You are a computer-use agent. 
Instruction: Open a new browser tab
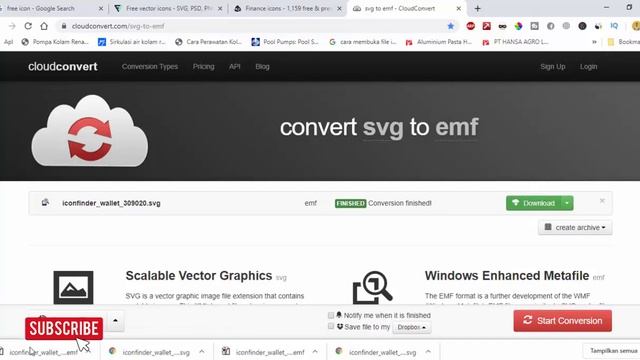[x=478, y=8]
